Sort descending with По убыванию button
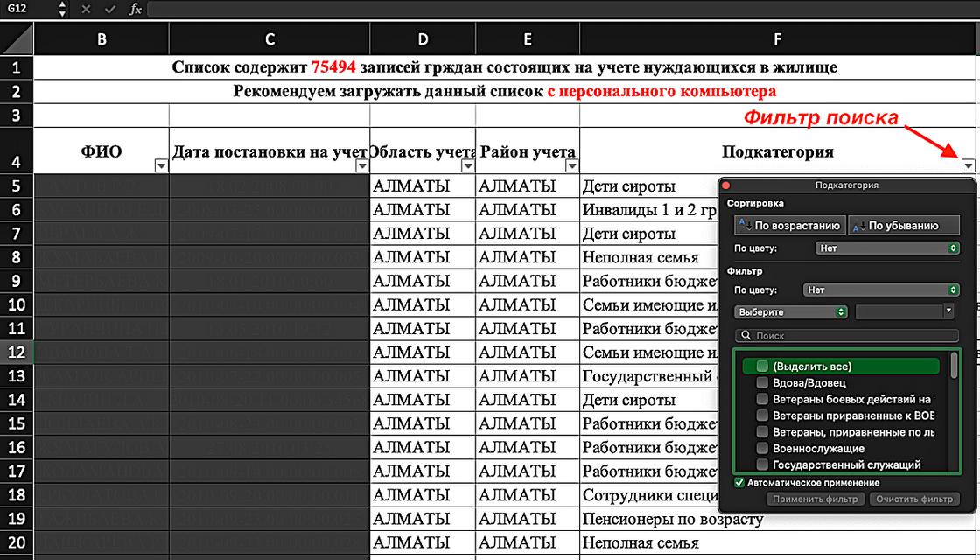This screenshot has width=980, height=560. pos(905,225)
